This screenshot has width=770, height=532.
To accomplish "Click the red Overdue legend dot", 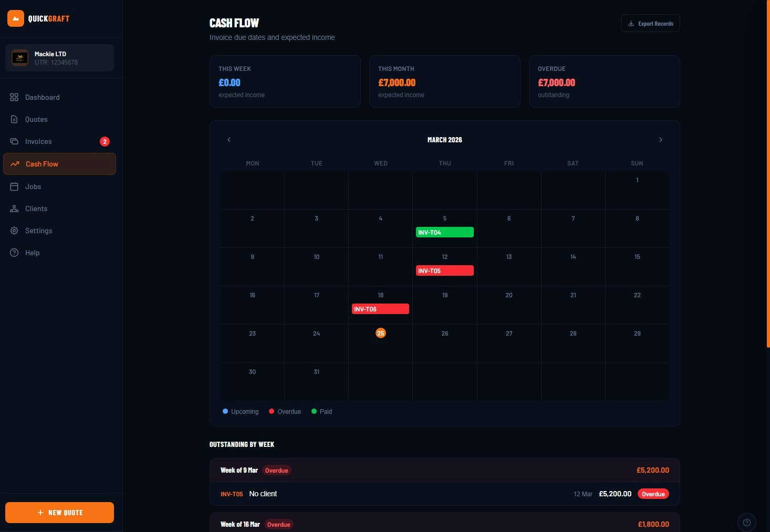I will 272,411.
